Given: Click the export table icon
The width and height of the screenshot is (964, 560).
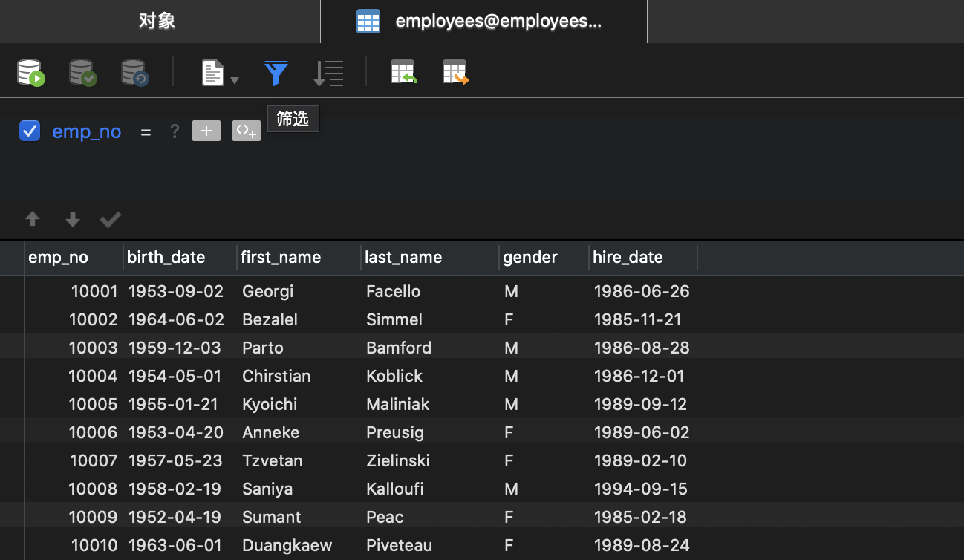Looking at the screenshot, I should [456, 73].
